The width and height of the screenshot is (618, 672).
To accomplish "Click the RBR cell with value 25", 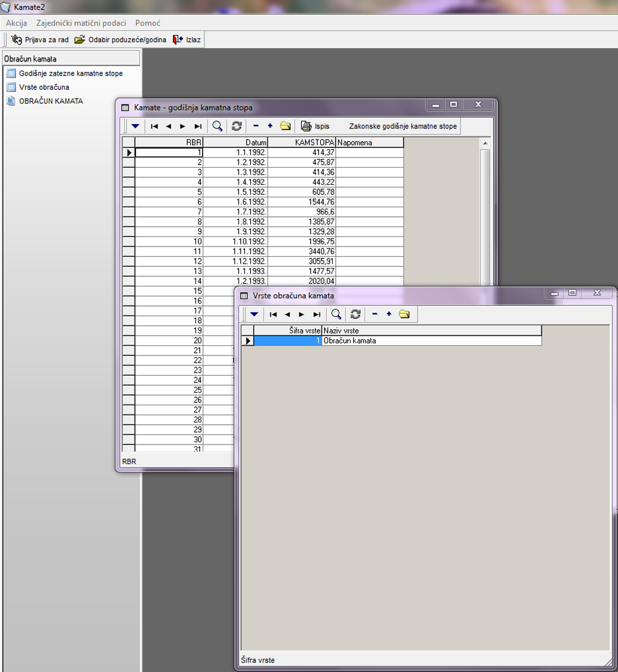I will tap(169, 390).
